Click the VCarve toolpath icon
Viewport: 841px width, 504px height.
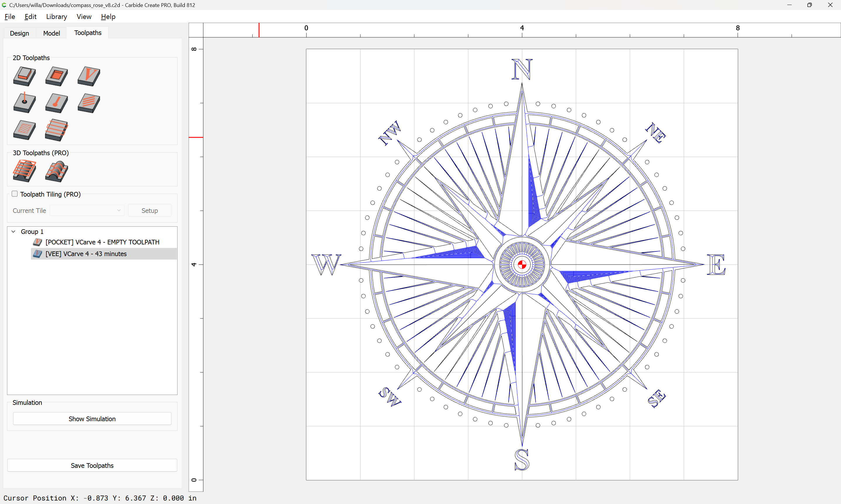(88, 76)
